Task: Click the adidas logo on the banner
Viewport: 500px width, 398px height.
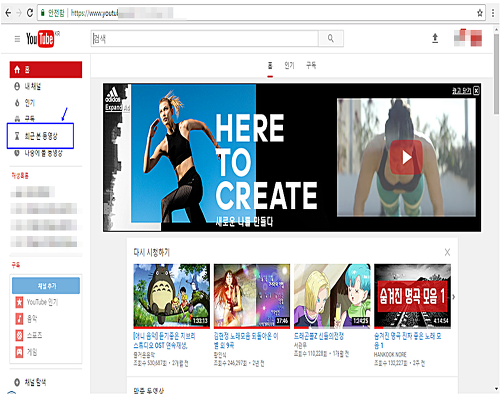Action: (x=113, y=95)
